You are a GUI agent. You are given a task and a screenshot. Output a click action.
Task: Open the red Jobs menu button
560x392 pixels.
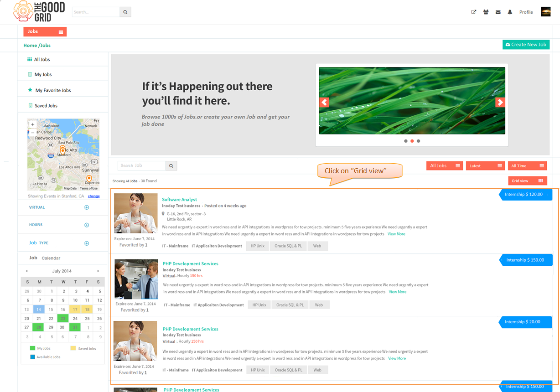click(x=45, y=31)
